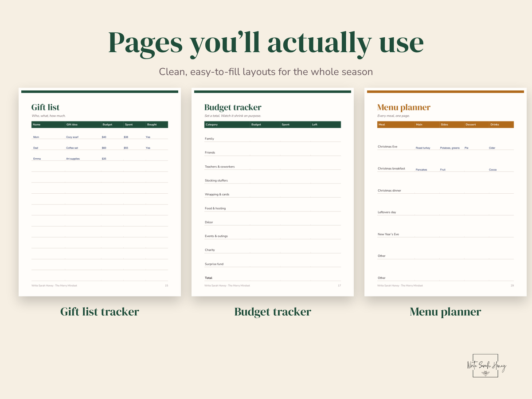Screen dimensions: 532x399
Task: Click the "Gift list tracker" caption
Action: pyautogui.click(x=100, y=312)
